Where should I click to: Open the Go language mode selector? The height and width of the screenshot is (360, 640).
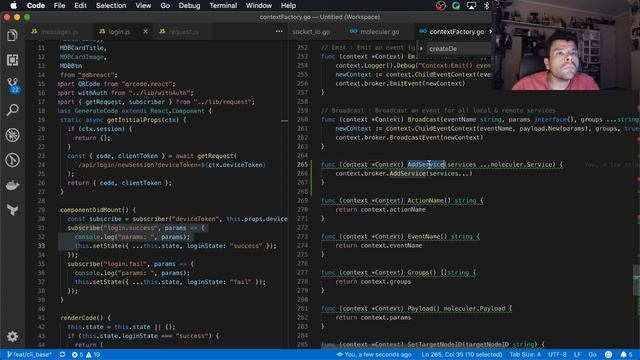pos(592,355)
